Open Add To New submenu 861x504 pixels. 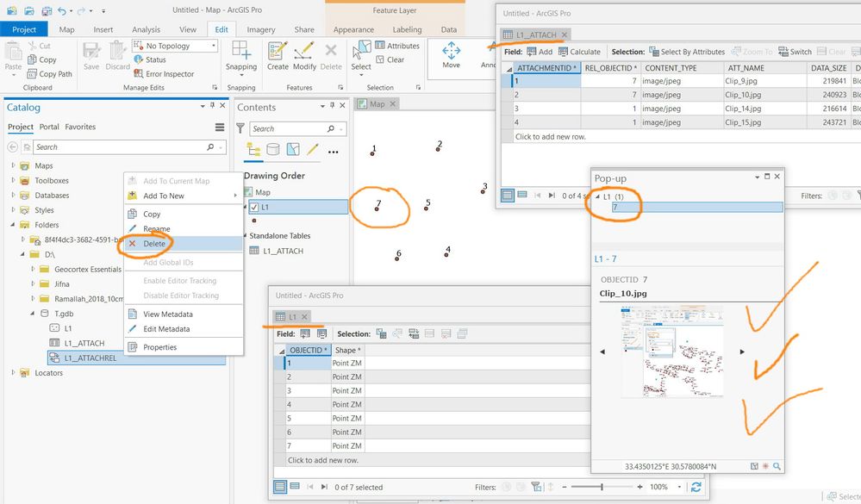184,196
